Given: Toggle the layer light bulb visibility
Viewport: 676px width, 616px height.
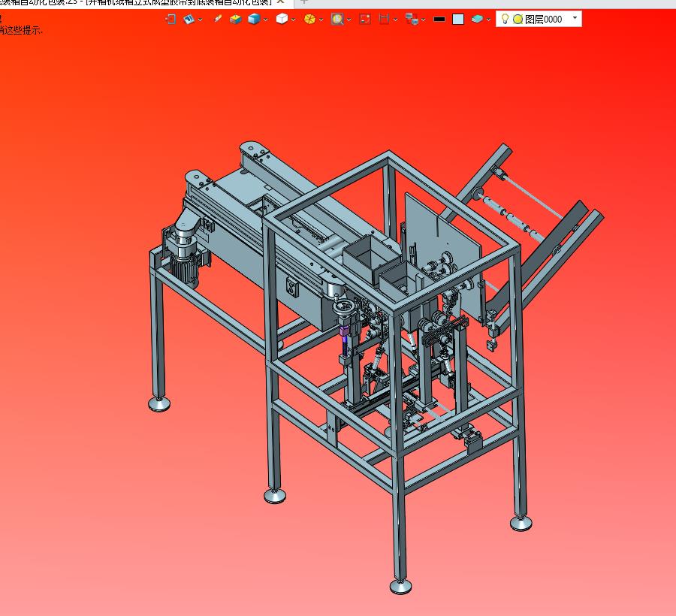Looking at the screenshot, I should point(505,19).
